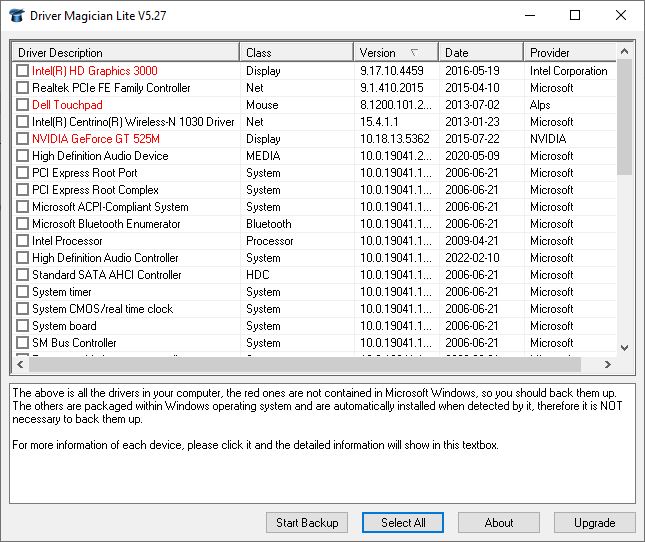The width and height of the screenshot is (645, 542).
Task: Check the NVIDIA GeForce GT 525M checkbox
Action: (22, 139)
